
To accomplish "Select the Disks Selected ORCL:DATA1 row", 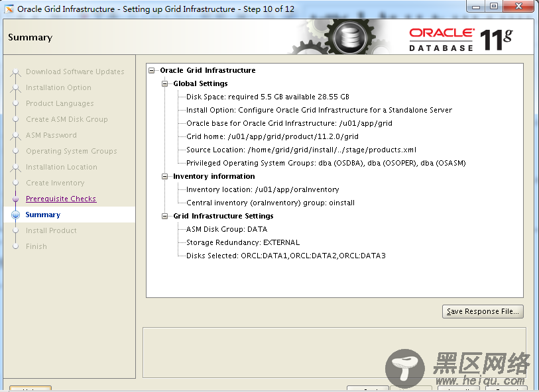I will tap(286, 256).
